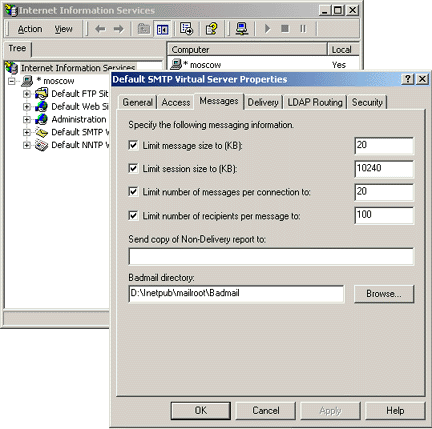Click the messages per connection field
432x429 pixels.
(x=384, y=192)
